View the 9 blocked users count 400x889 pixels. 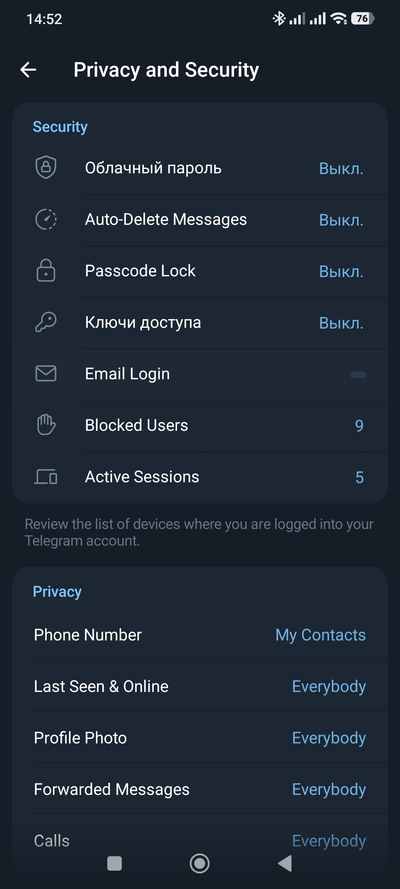tap(359, 426)
